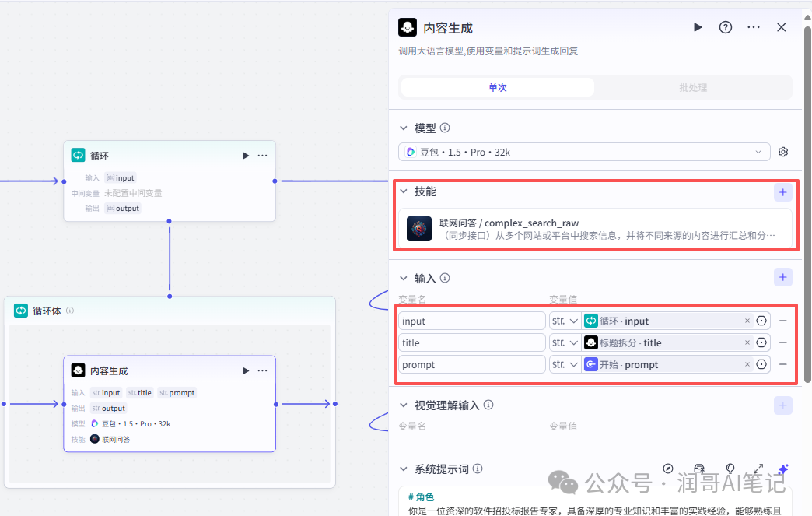Click 联网问答 skill on canvas 内容生成 node
Image resolution: width=812 pixels, height=516 pixels.
pos(110,439)
